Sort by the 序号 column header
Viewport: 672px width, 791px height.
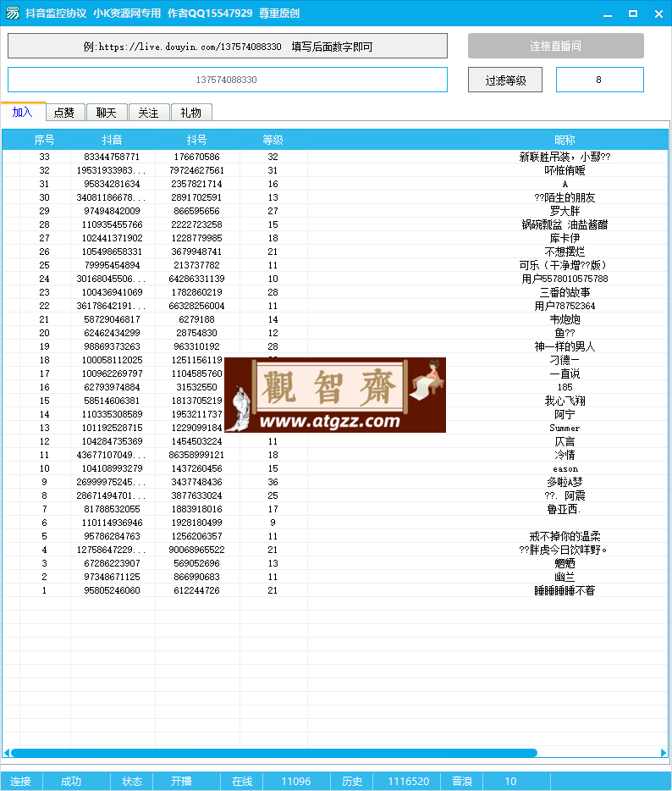point(44,140)
